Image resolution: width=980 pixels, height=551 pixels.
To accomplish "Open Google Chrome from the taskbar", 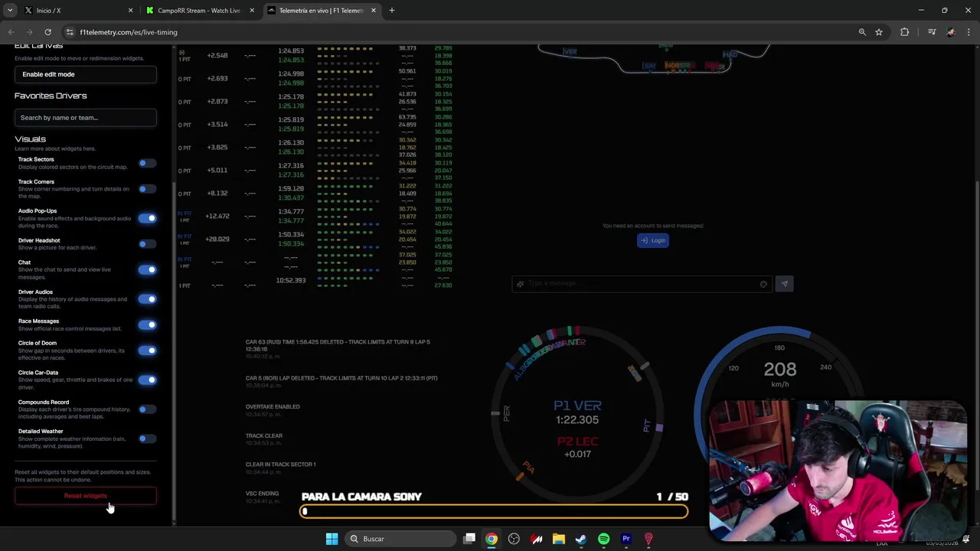I will click(492, 539).
